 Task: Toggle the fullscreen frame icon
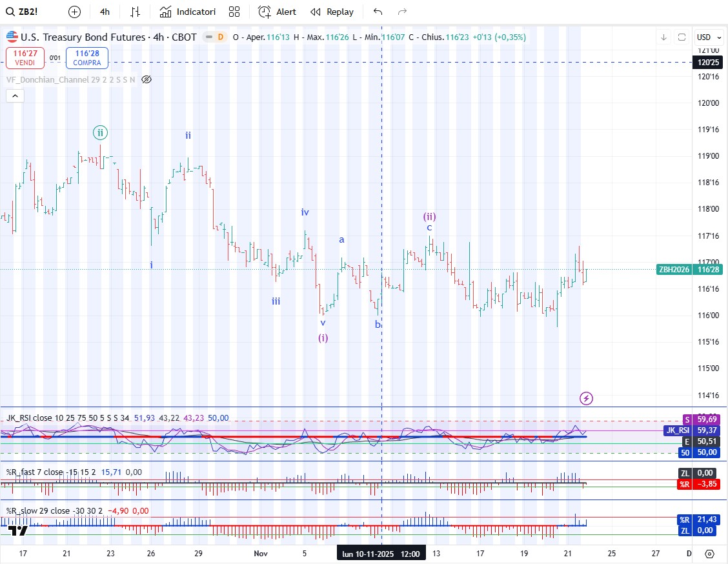[x=682, y=37]
